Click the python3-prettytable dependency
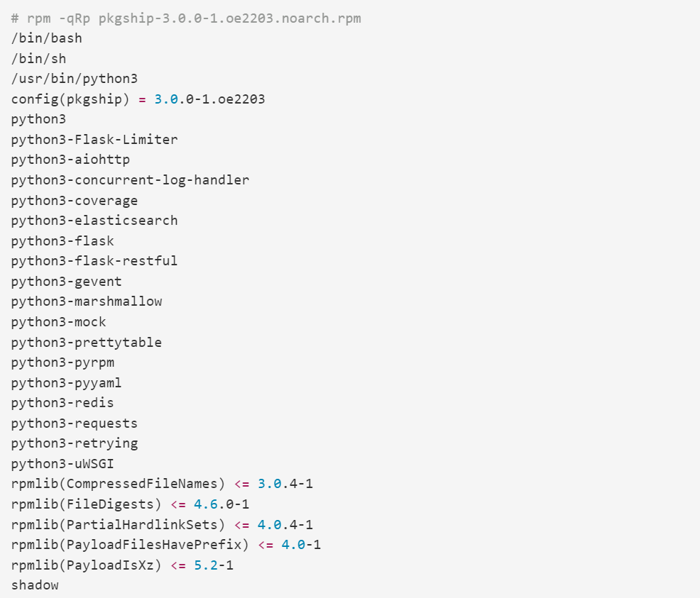Screen dimensions: 700x598 tap(87, 342)
